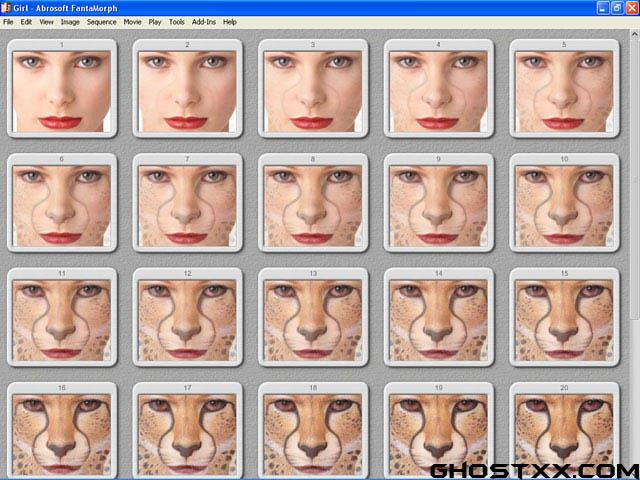Viewport: 640px width, 480px height.
Task: Open the Add-Ins menu
Action: coord(204,22)
